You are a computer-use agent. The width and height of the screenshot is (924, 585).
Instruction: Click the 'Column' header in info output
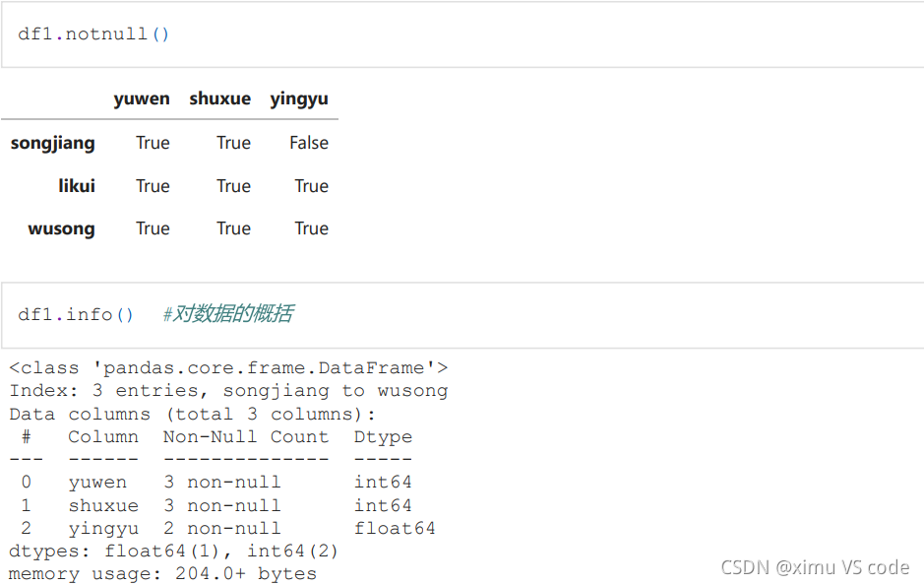[103, 437]
